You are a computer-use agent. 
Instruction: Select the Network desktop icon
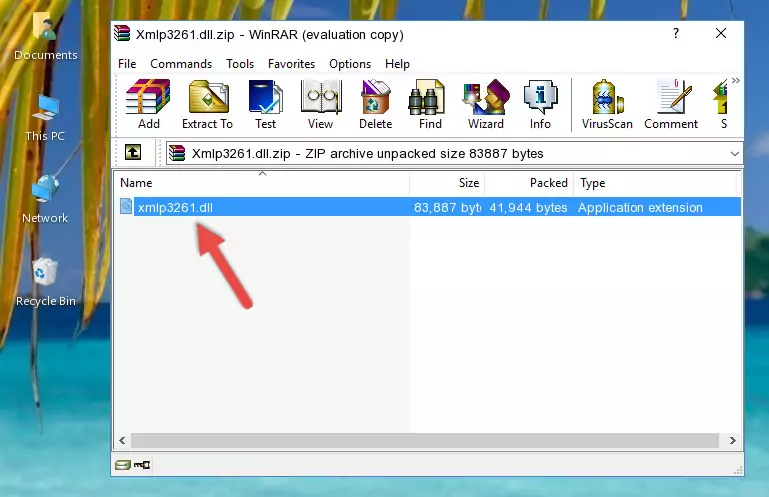tap(45, 200)
